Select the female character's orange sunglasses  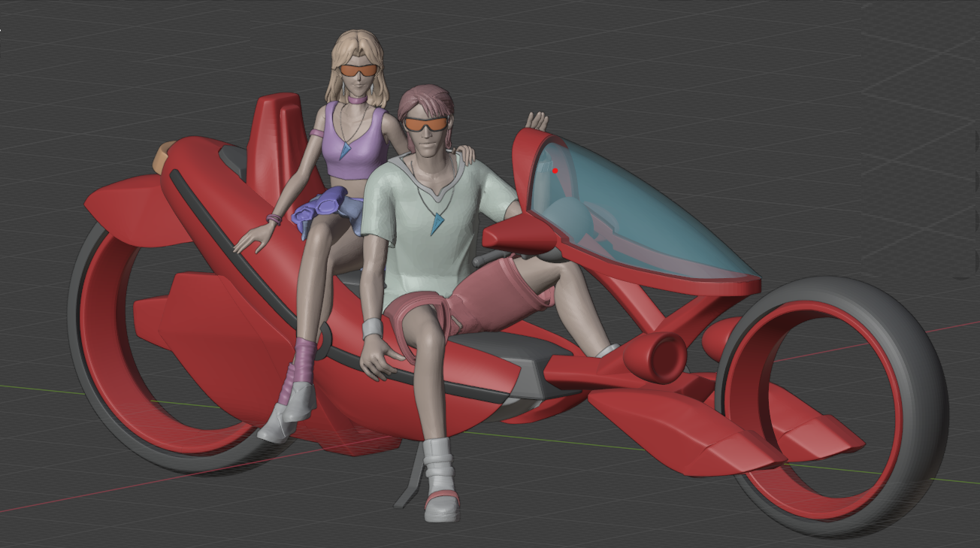pos(358,70)
